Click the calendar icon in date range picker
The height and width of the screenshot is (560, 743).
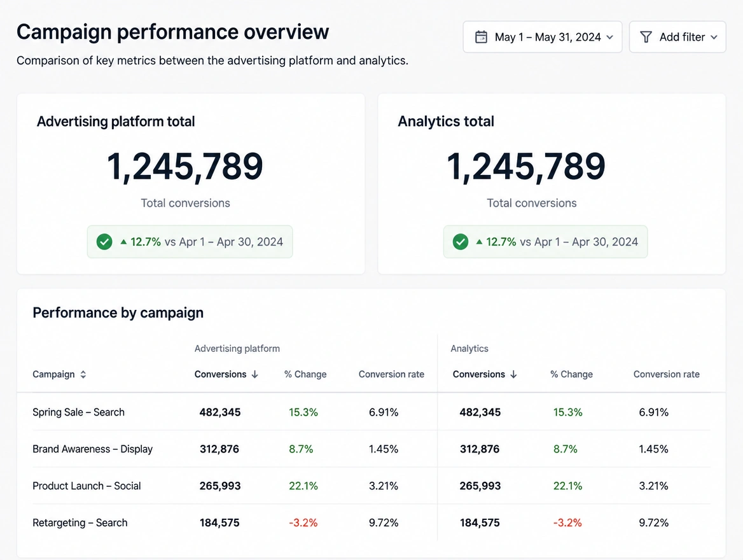(481, 37)
